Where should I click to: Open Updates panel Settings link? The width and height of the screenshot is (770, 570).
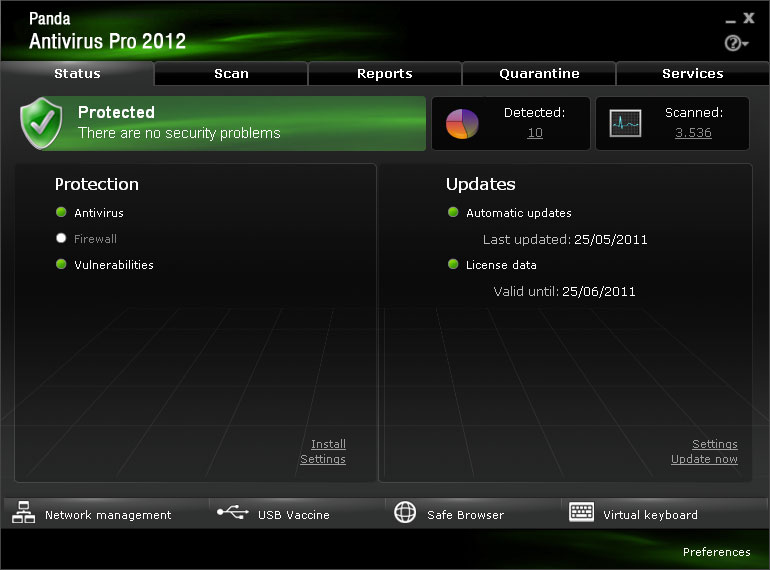coord(715,444)
